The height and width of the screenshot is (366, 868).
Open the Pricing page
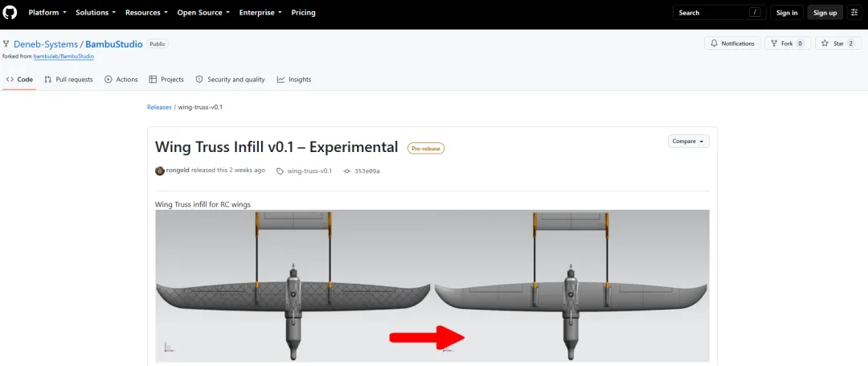pyautogui.click(x=303, y=12)
